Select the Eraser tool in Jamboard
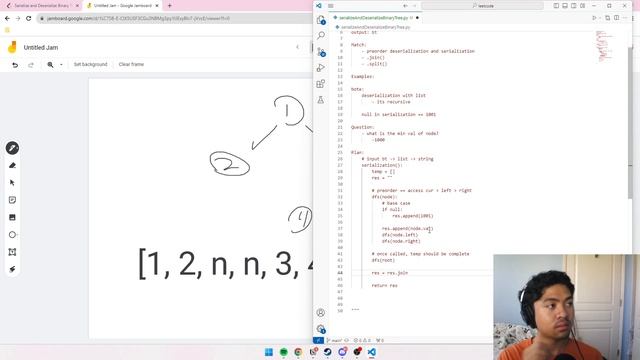Image resolution: width=640 pixels, height=360 pixels. 12,165
